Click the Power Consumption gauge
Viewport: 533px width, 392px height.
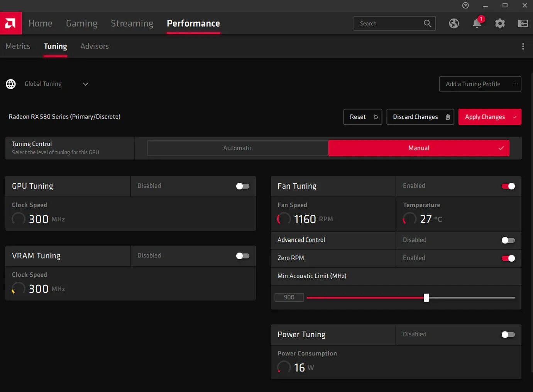point(284,367)
